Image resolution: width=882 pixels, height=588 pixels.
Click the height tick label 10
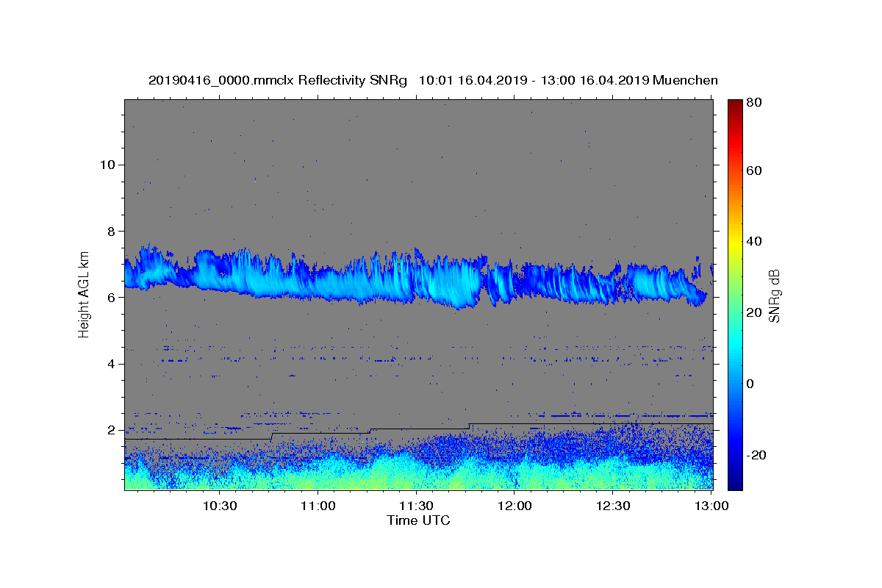(x=107, y=165)
